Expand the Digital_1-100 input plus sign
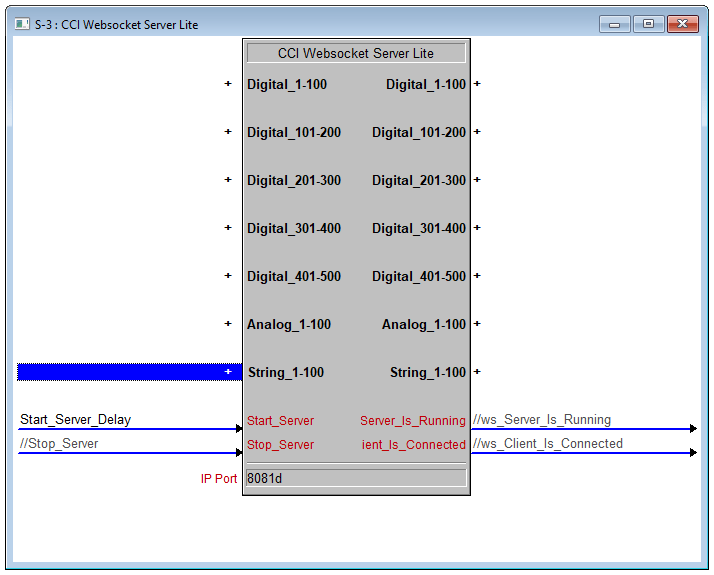This screenshot has width=714, height=575. click(x=228, y=84)
